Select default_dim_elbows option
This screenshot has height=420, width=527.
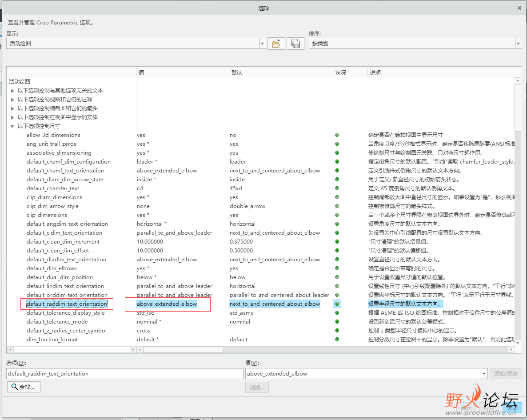tap(52, 268)
